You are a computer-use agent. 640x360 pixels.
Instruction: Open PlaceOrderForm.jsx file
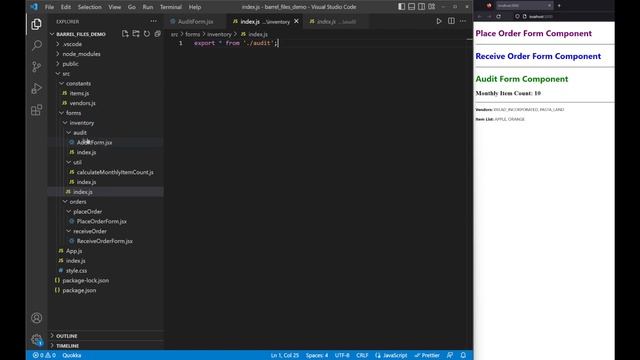[x=102, y=221]
